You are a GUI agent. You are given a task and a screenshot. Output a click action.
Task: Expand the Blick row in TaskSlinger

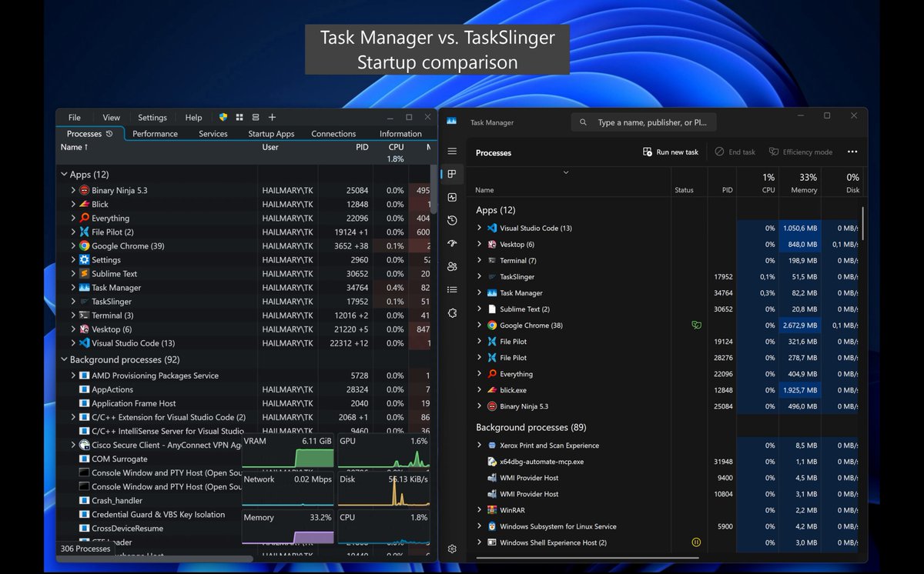(x=74, y=204)
